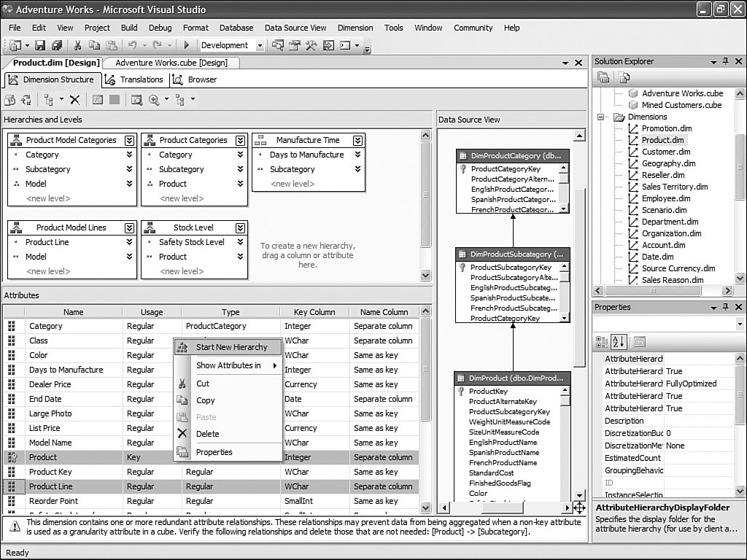Open the Data Source View menu

click(x=295, y=28)
